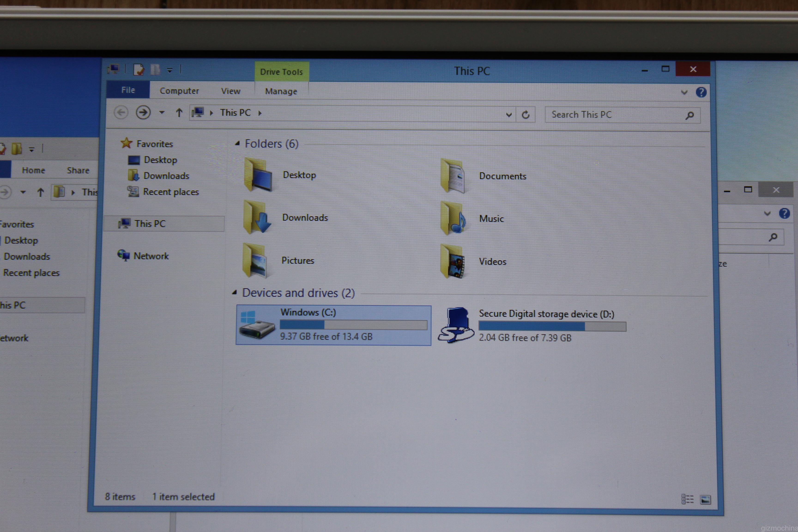The width and height of the screenshot is (798, 532).
Task: Switch to large icons view in status bar
Action: (x=705, y=499)
